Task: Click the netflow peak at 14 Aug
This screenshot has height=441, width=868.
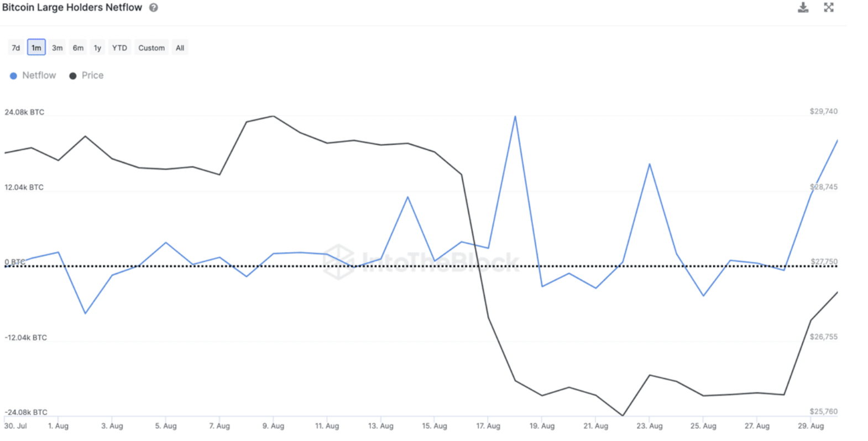Action: pos(408,197)
